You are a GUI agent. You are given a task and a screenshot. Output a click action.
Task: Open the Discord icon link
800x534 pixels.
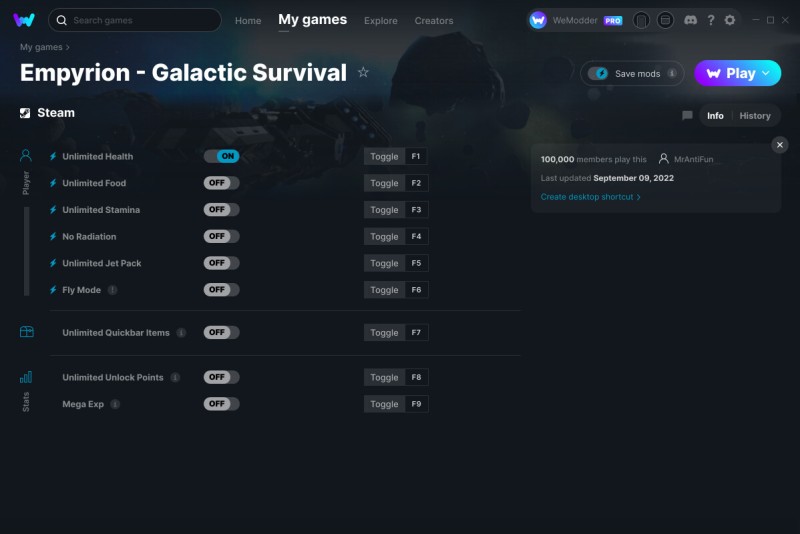click(690, 20)
